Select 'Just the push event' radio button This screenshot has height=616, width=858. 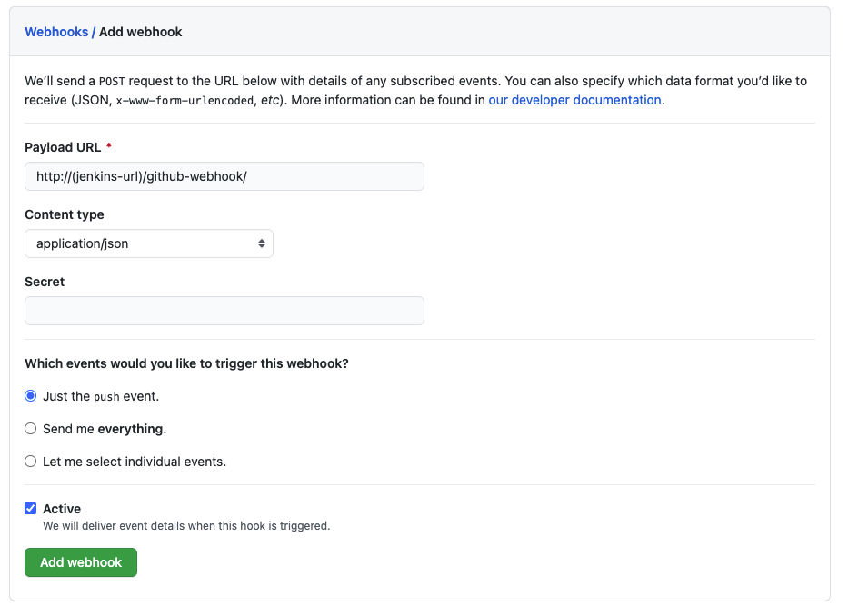click(31, 396)
